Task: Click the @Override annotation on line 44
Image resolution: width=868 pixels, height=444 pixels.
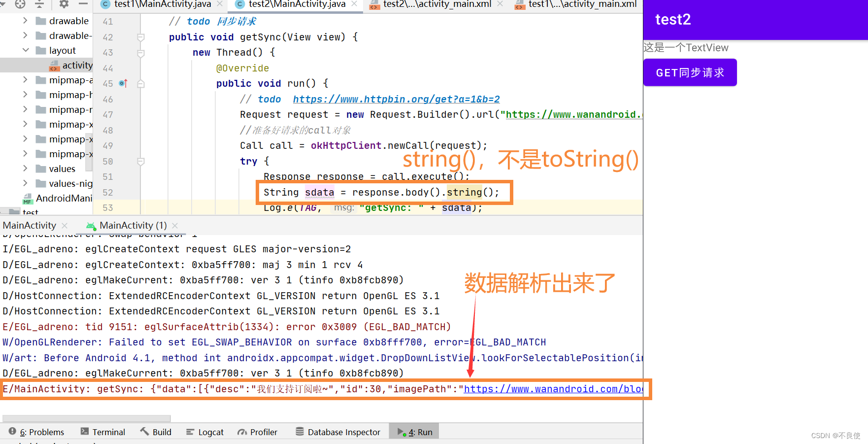Action: click(x=242, y=68)
